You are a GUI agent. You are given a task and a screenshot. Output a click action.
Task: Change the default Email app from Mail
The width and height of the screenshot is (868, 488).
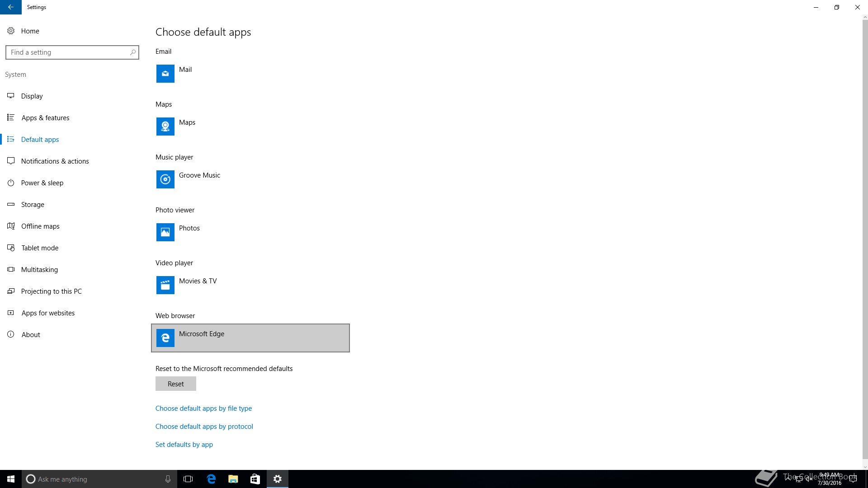pyautogui.click(x=250, y=74)
